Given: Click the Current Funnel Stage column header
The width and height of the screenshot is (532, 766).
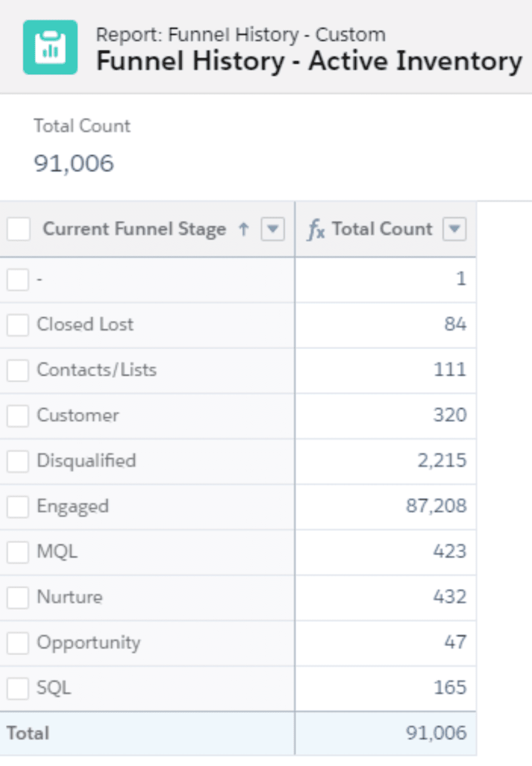Looking at the screenshot, I should (134, 229).
